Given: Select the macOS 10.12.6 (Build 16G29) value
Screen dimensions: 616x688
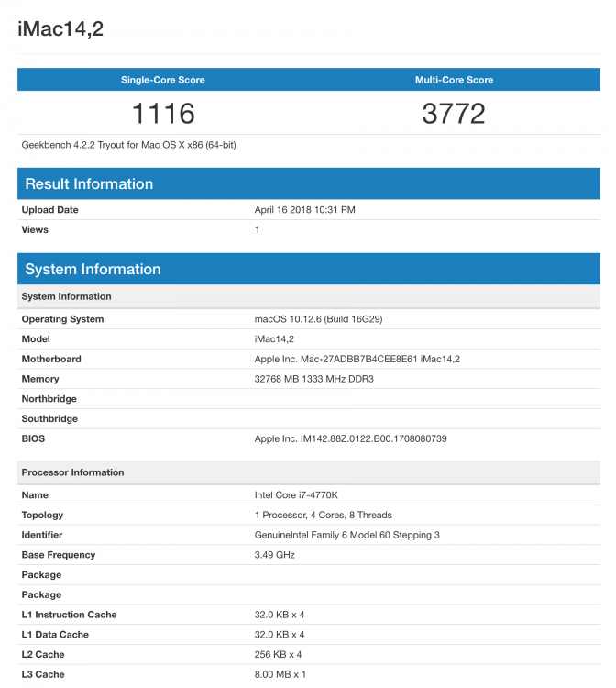Looking at the screenshot, I should click(319, 319).
